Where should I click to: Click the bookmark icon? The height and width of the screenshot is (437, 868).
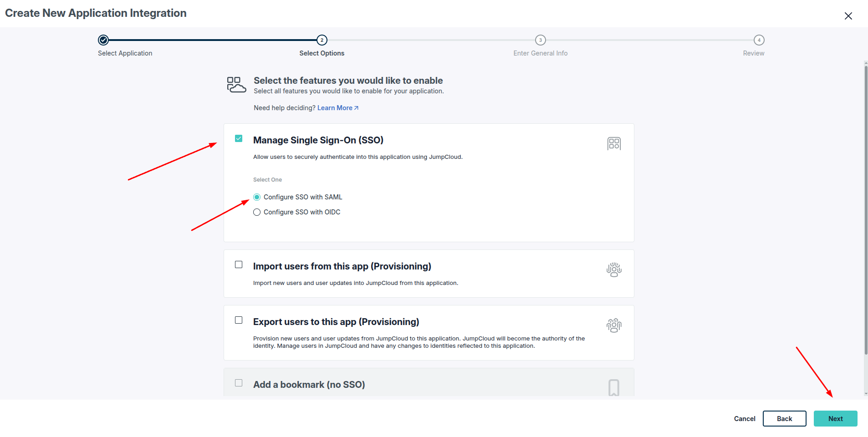point(614,388)
